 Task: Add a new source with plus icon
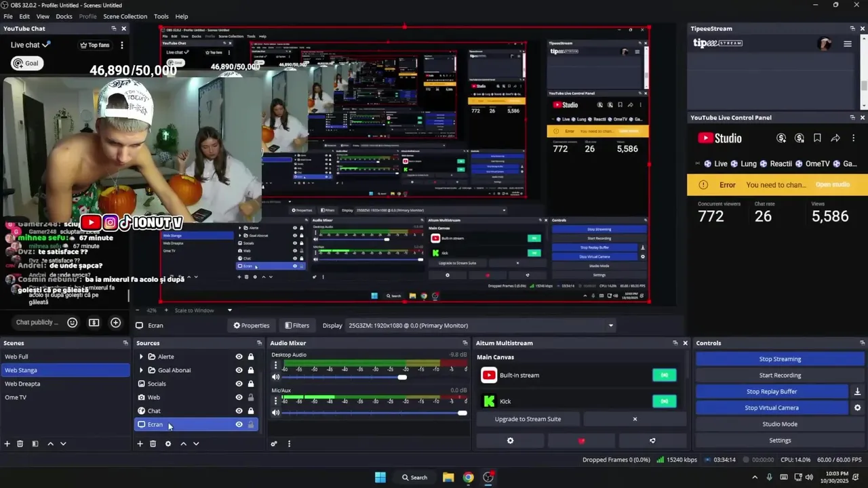(x=140, y=444)
